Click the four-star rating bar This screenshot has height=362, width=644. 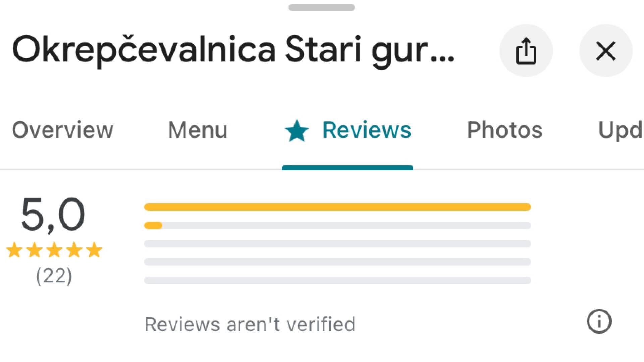337,225
